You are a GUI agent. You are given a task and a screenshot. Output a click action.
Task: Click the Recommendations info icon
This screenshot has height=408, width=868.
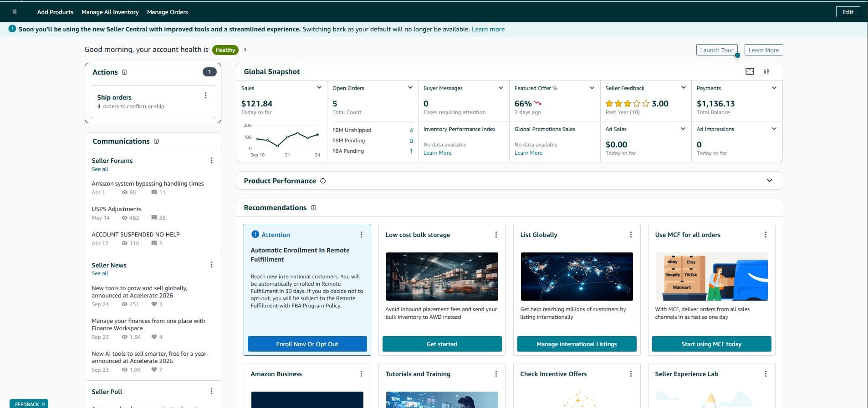tap(313, 208)
